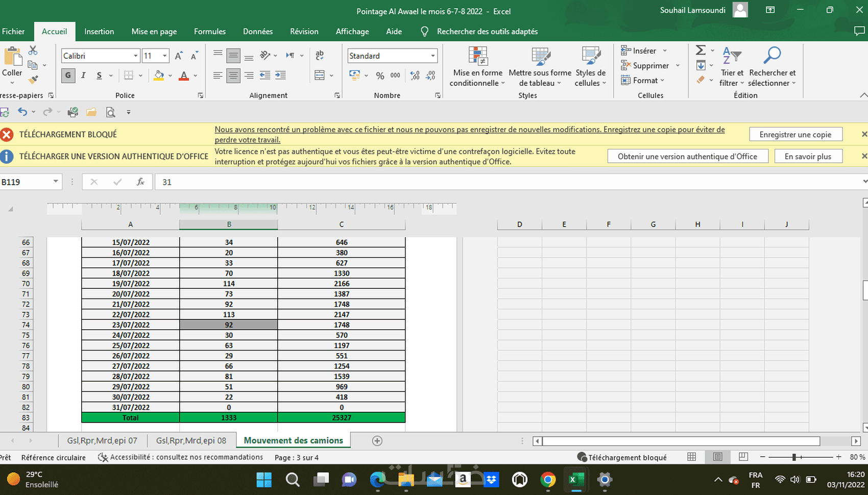Toggle Bold (G) formatting

pos(68,76)
